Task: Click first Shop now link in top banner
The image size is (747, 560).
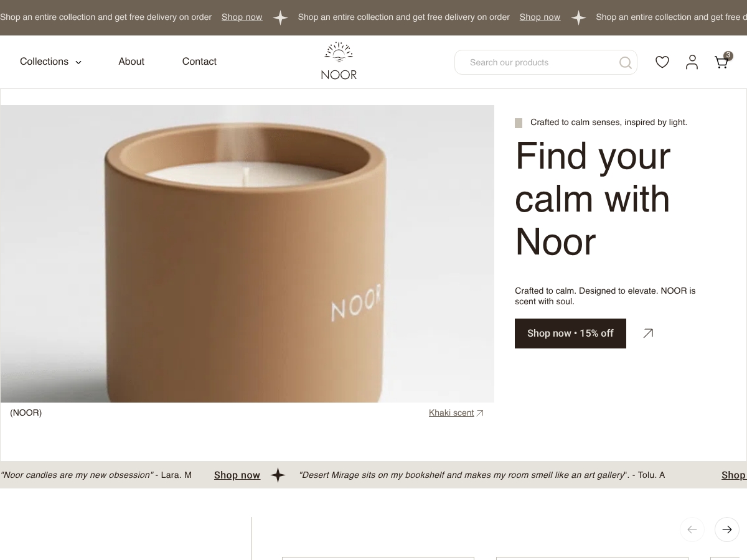Action: click(x=242, y=17)
